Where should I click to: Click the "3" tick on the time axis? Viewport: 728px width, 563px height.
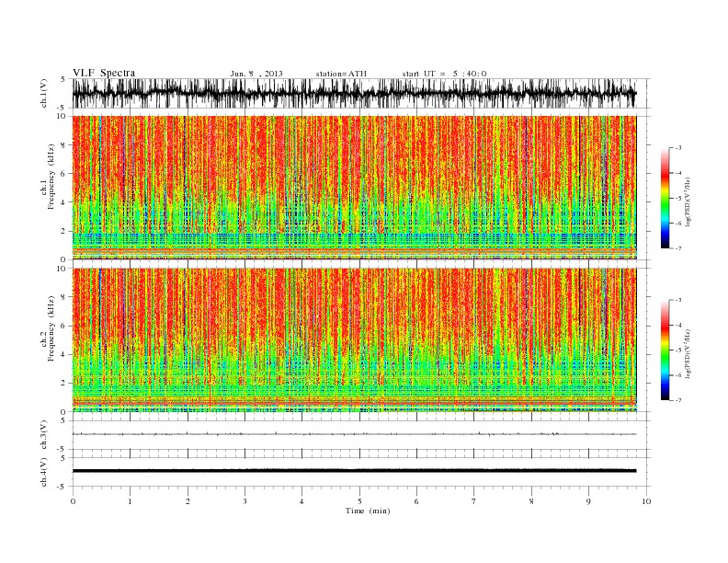[245, 501]
